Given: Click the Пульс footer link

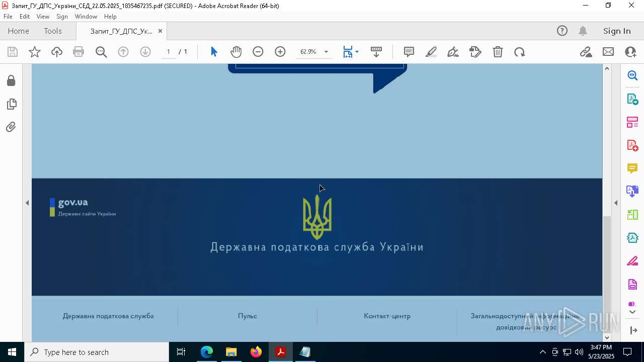Looking at the screenshot, I should click(248, 316).
